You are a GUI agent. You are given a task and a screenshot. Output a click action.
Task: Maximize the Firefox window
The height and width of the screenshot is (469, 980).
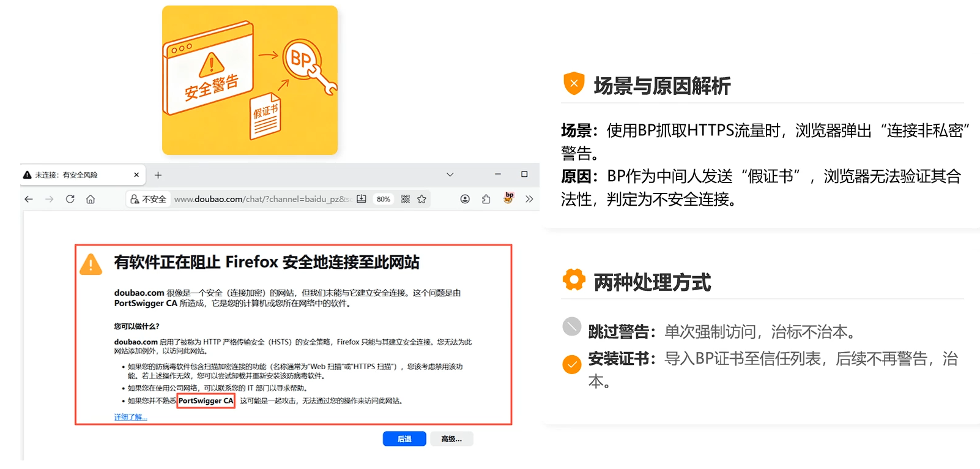(x=524, y=174)
